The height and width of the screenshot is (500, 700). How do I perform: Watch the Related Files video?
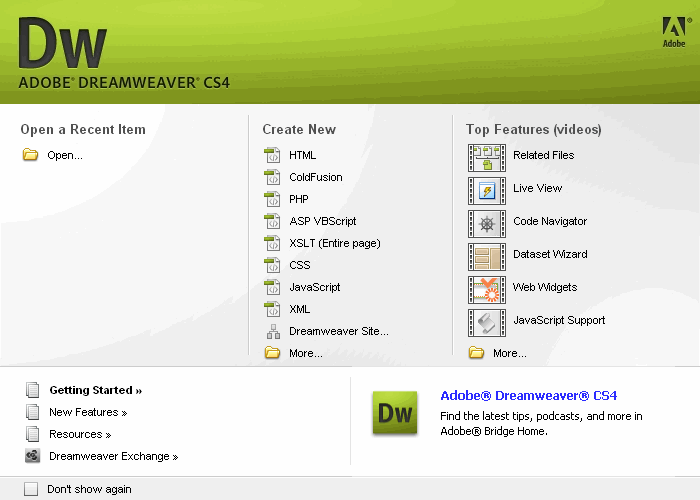pos(544,155)
